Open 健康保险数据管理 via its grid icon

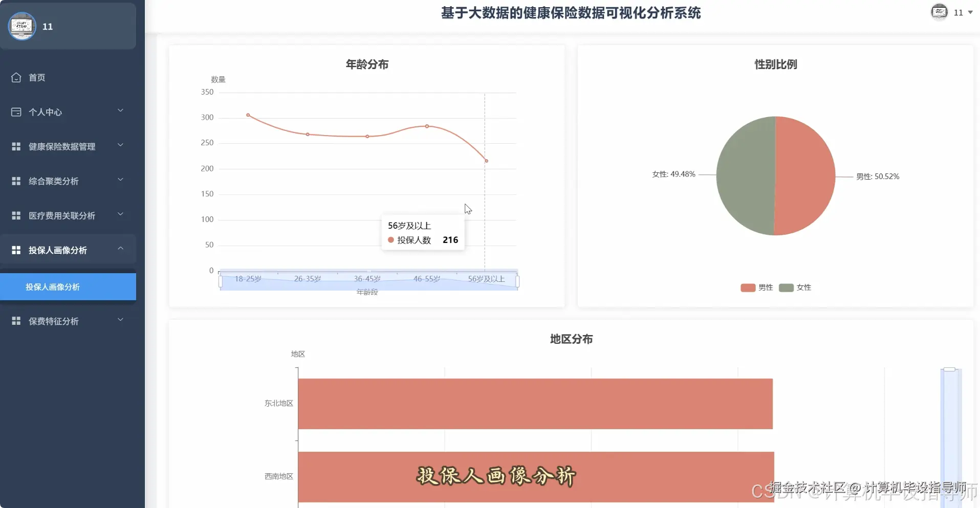(x=16, y=146)
